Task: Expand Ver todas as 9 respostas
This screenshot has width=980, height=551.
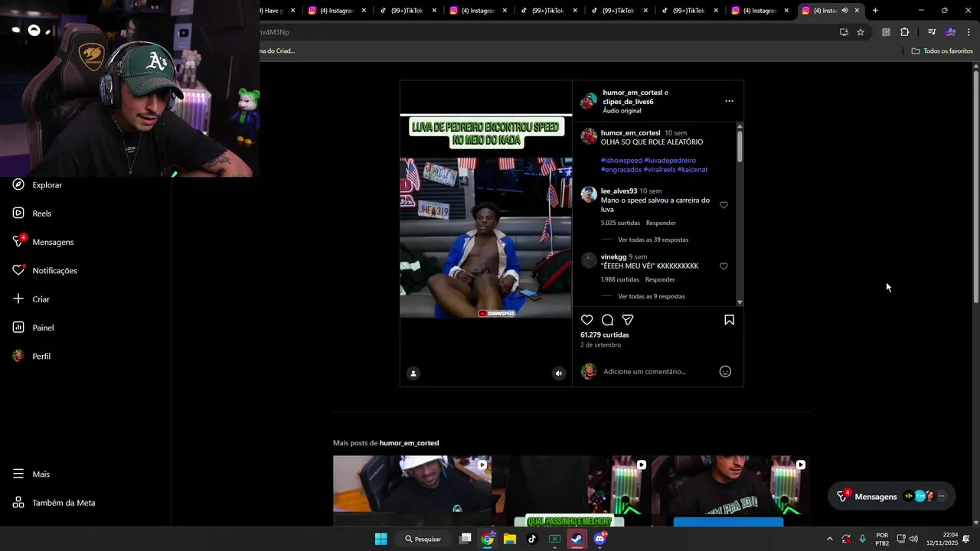Action: click(652, 296)
